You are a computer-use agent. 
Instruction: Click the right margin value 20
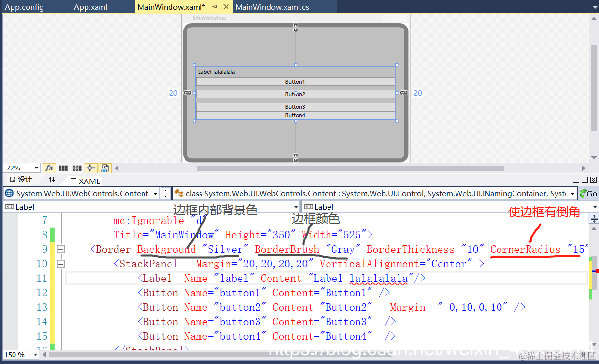point(418,93)
